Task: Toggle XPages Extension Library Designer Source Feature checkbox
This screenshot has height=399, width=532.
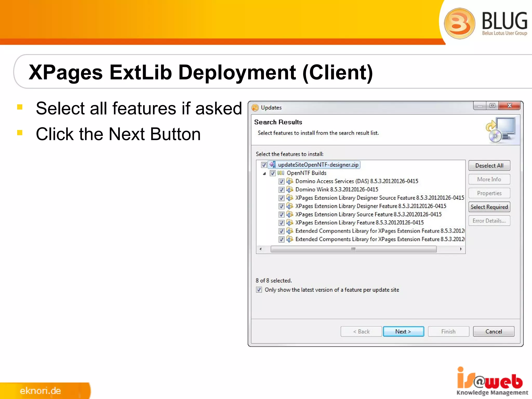Action: coord(281,198)
